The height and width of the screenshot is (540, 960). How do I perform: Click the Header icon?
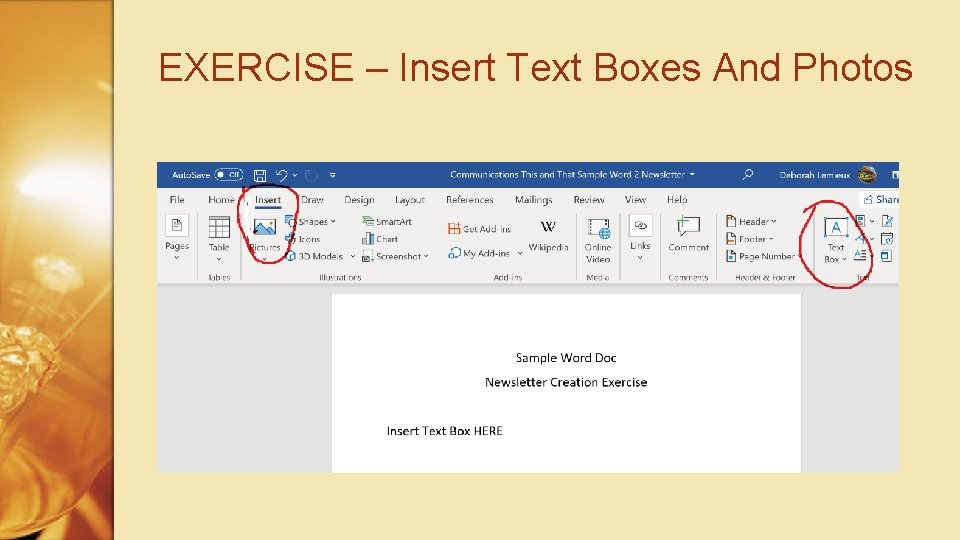click(730, 221)
